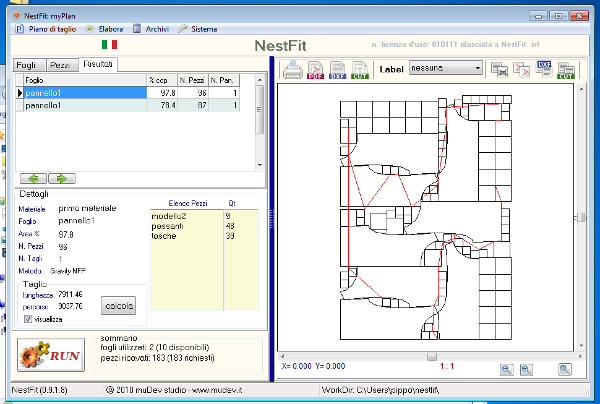Click the nesting layout drawing canvas

[426, 217]
